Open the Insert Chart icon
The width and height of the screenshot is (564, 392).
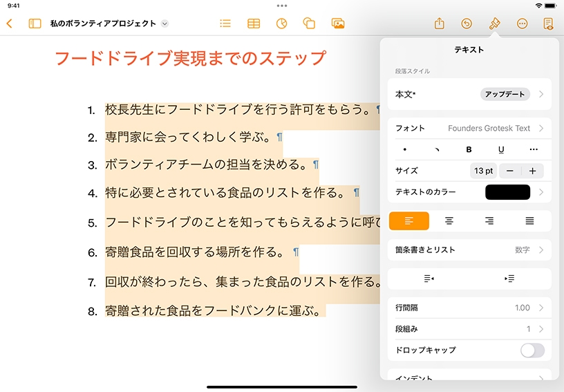point(281,24)
